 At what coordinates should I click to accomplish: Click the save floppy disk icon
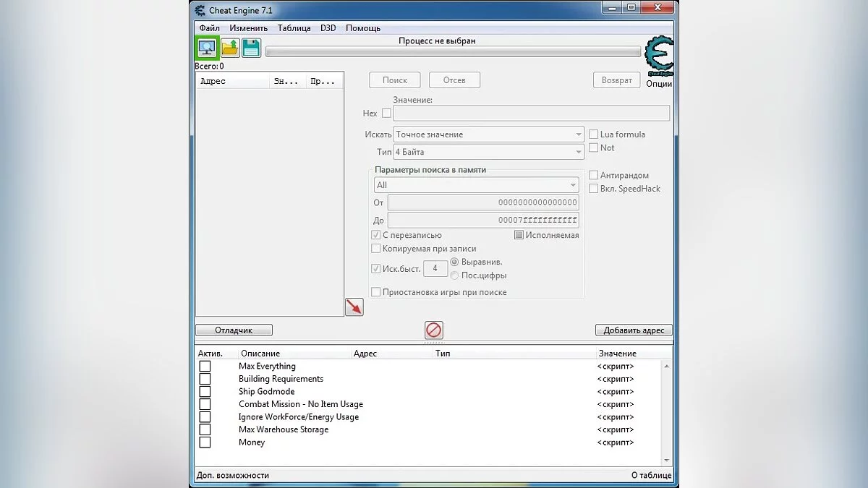[251, 48]
